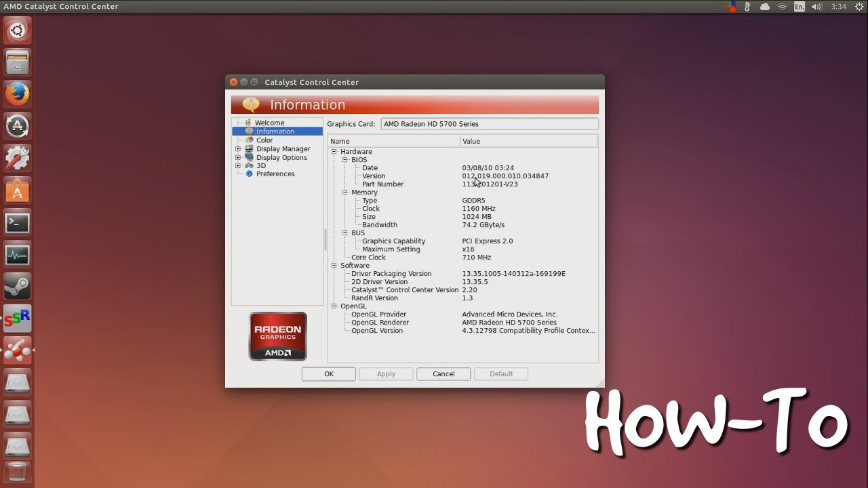This screenshot has width=868, height=488.
Task: Open System Monitor in the dock
Action: 17,255
